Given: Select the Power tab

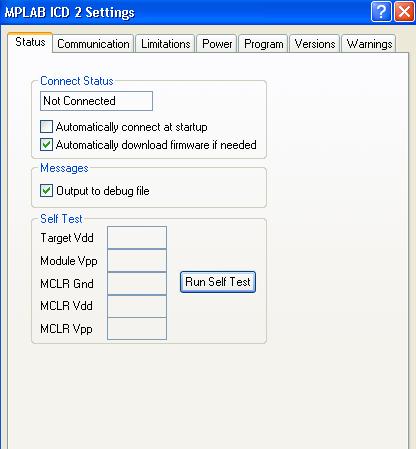Looking at the screenshot, I should click(217, 44).
